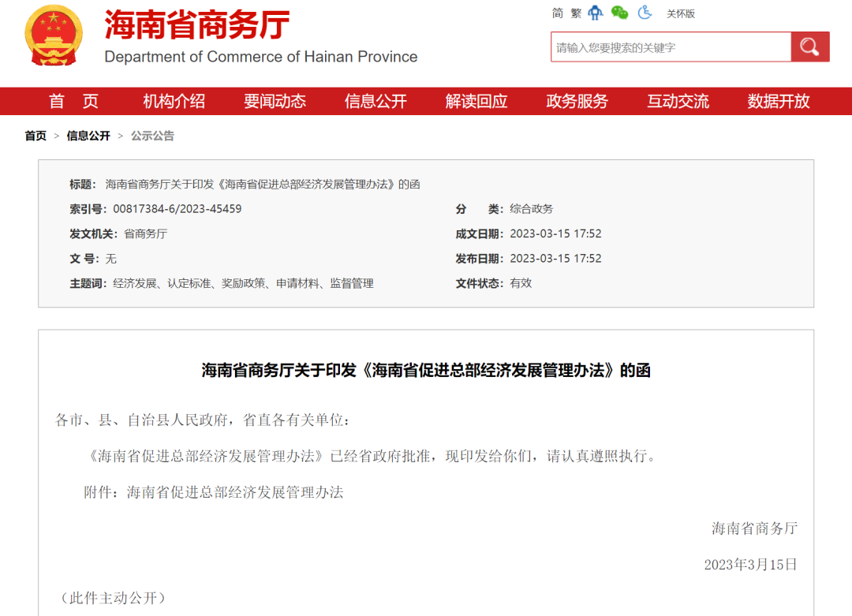Open the robot assistant icon

596,13
